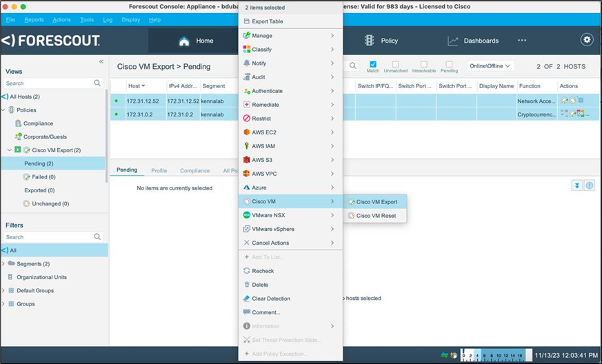Click the Views panel scrollbar
This screenshot has height=364, width=602.
(106, 136)
